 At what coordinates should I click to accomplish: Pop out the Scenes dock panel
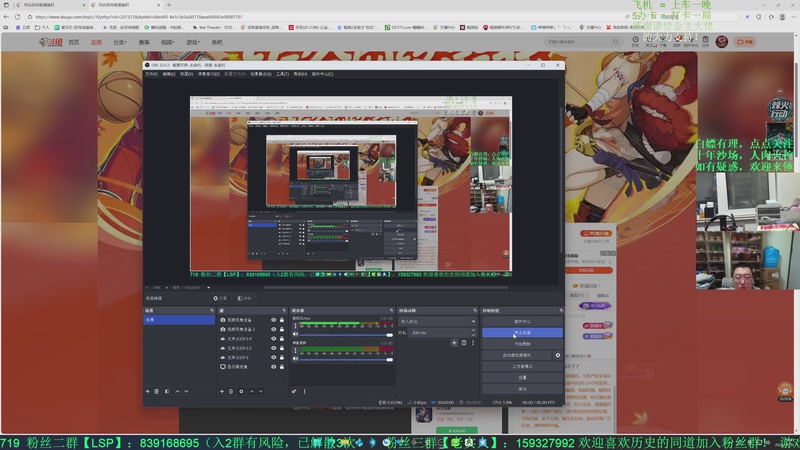(x=212, y=310)
